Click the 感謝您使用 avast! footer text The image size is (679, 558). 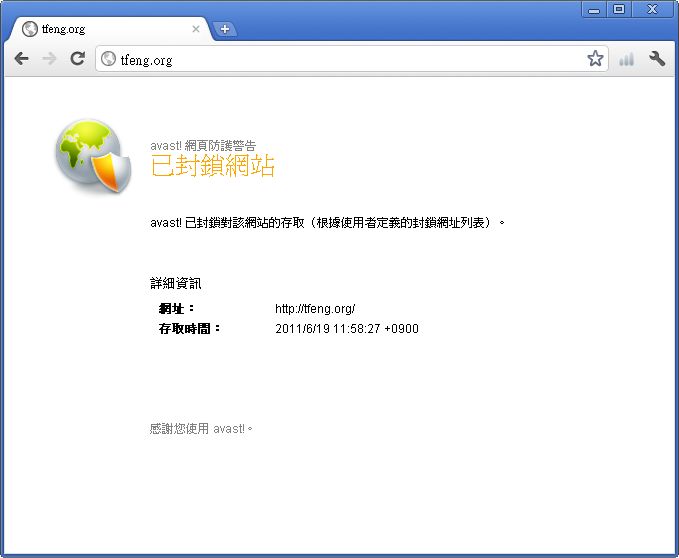click(201, 429)
